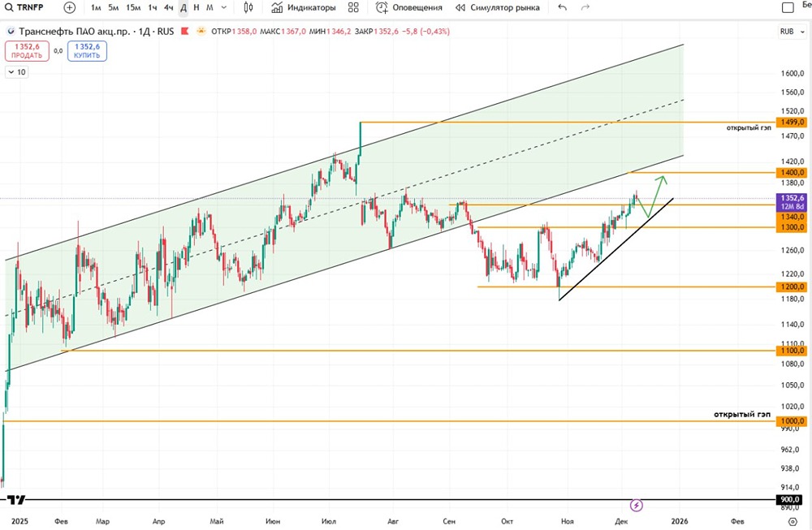812x530 pixels.
Task: Select the black 900,0 price label
Action: (x=791, y=499)
